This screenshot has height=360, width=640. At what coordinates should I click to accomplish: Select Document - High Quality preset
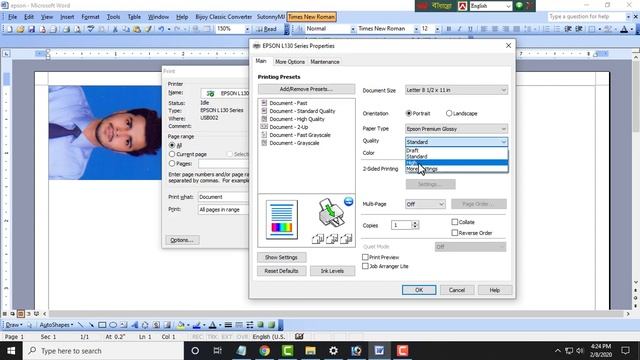297,119
